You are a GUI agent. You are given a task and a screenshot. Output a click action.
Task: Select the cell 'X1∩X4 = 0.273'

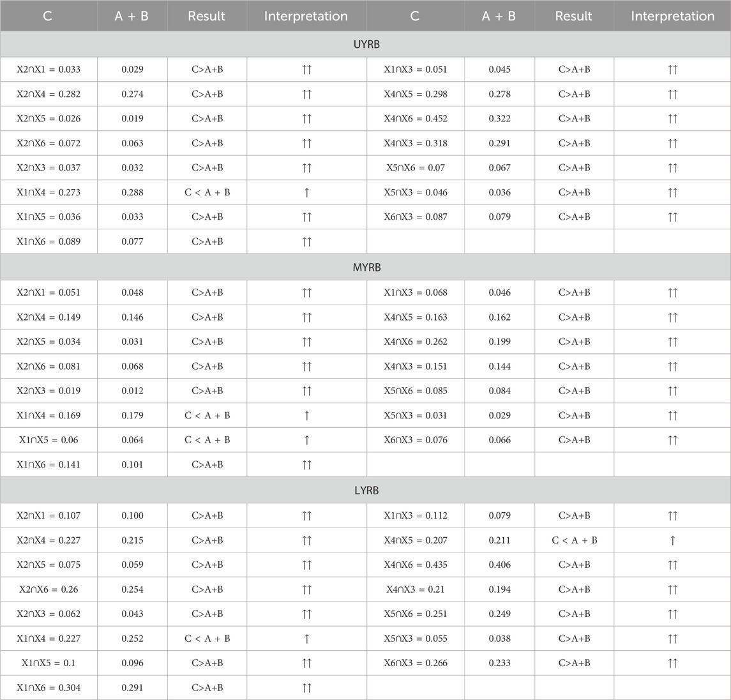[49, 192]
